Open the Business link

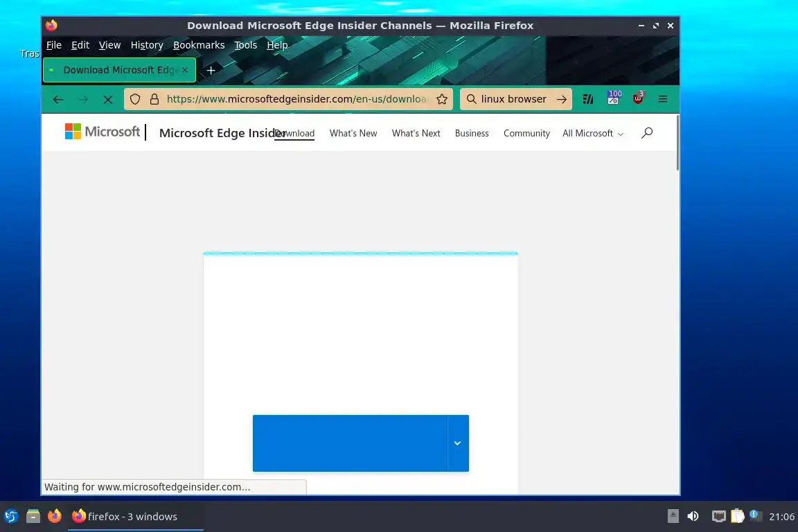coord(472,134)
